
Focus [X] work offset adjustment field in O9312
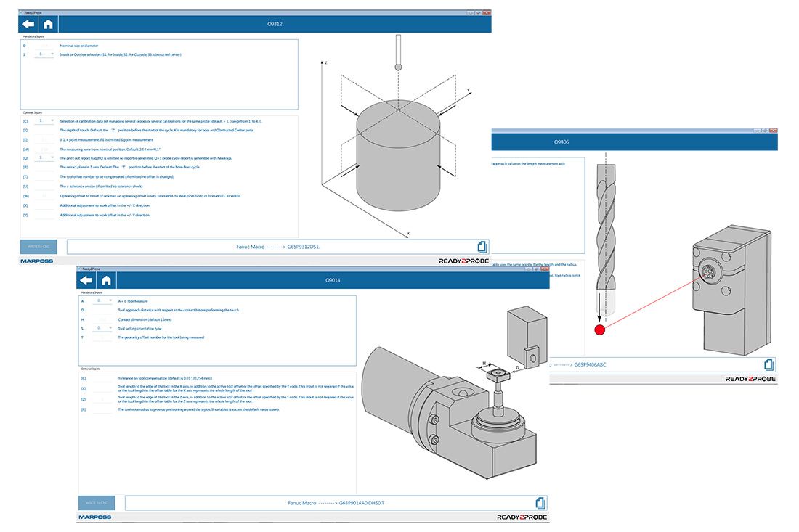(x=44, y=205)
